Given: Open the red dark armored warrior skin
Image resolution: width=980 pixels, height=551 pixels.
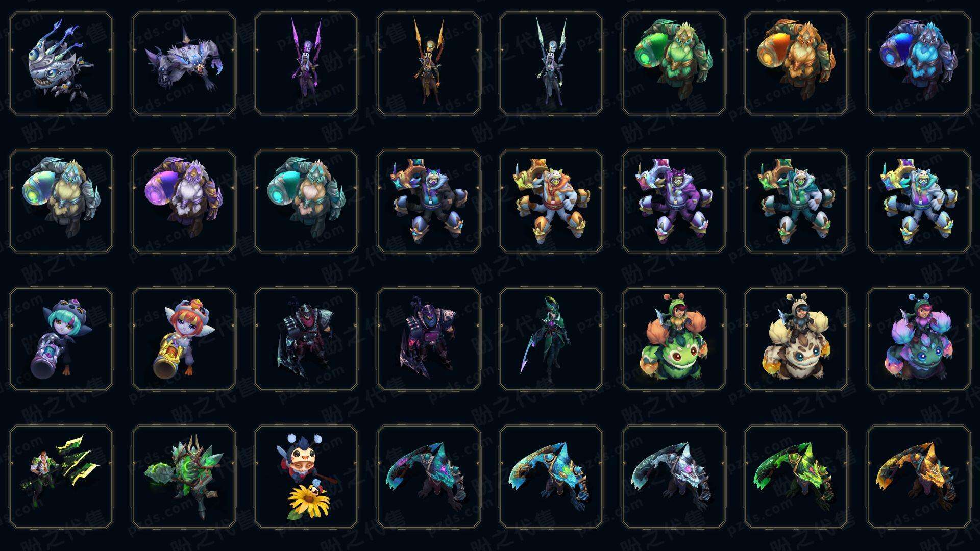Looking at the screenshot, I should [306, 339].
